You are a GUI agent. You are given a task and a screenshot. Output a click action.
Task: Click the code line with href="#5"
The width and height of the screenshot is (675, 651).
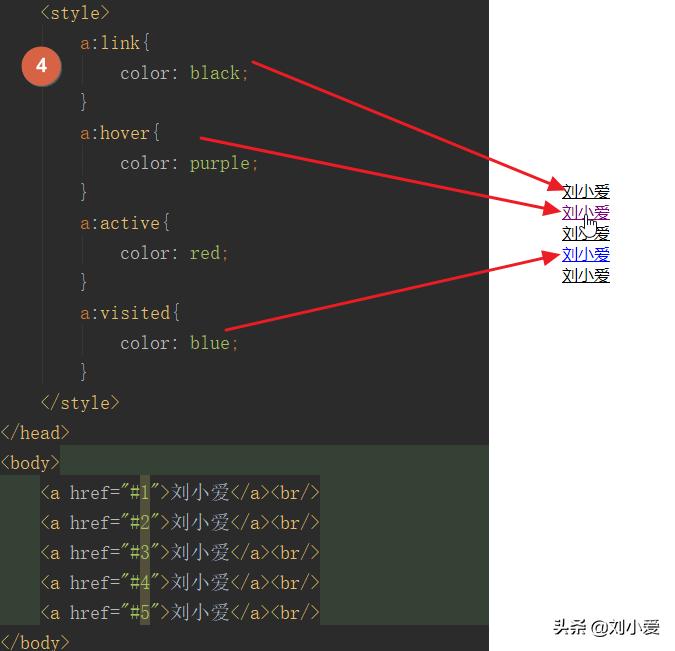180,612
